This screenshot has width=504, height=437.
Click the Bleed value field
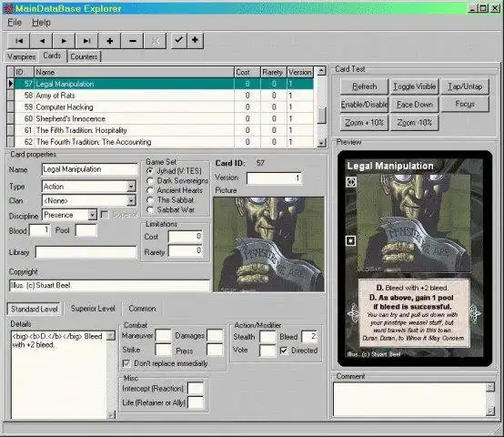tap(309, 337)
